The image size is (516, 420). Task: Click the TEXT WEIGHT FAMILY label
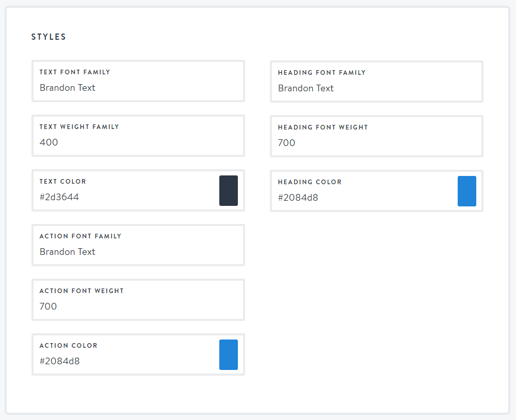(x=79, y=127)
